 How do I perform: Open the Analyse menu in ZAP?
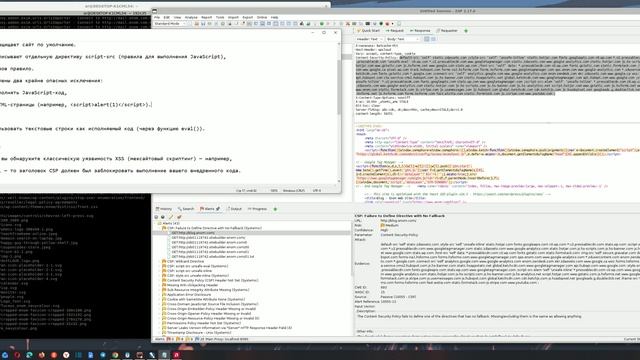pos(191,18)
